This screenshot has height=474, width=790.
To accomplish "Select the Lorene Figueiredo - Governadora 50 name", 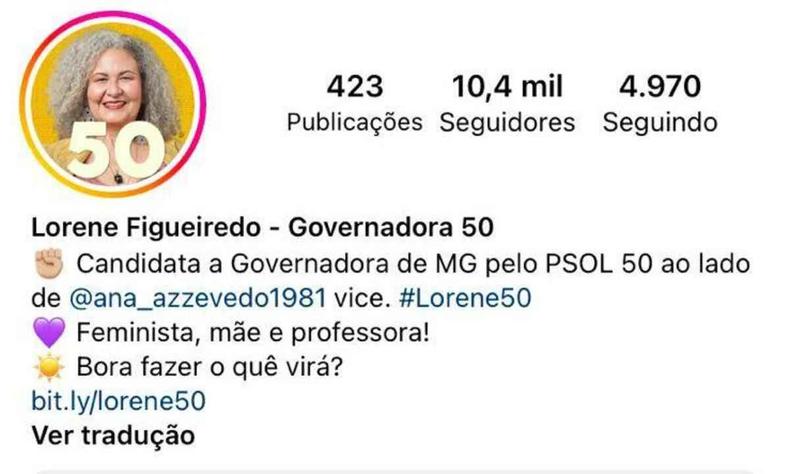I will (262, 227).
